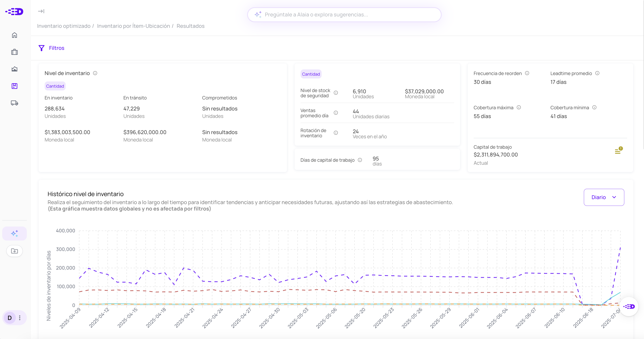Click the 2025-06-18 x-axis date label
Screen dimensions: 644x339
[x=583, y=318]
